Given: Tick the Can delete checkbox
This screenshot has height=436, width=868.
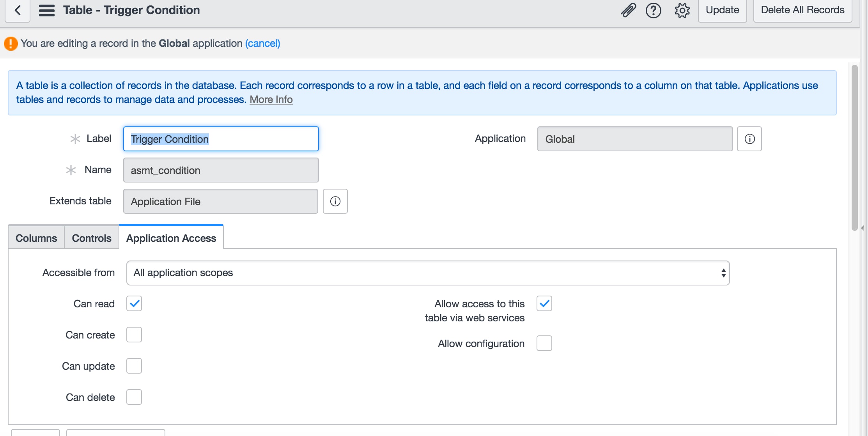Looking at the screenshot, I should click(x=134, y=397).
